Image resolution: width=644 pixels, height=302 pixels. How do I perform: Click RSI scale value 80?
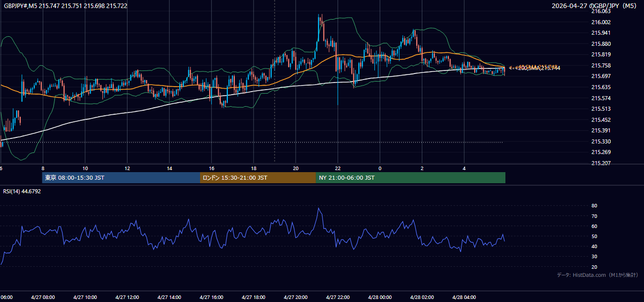[x=594, y=206]
